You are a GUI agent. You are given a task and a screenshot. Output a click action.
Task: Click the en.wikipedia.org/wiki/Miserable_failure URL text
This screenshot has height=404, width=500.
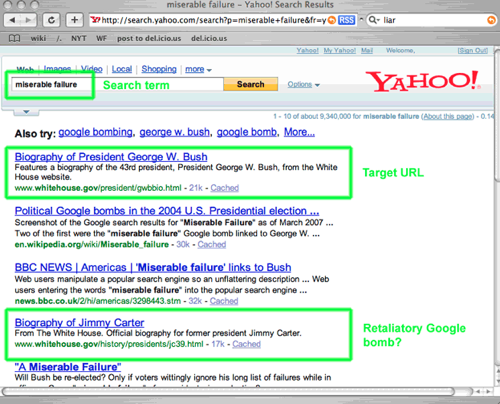pyautogui.click(x=92, y=245)
